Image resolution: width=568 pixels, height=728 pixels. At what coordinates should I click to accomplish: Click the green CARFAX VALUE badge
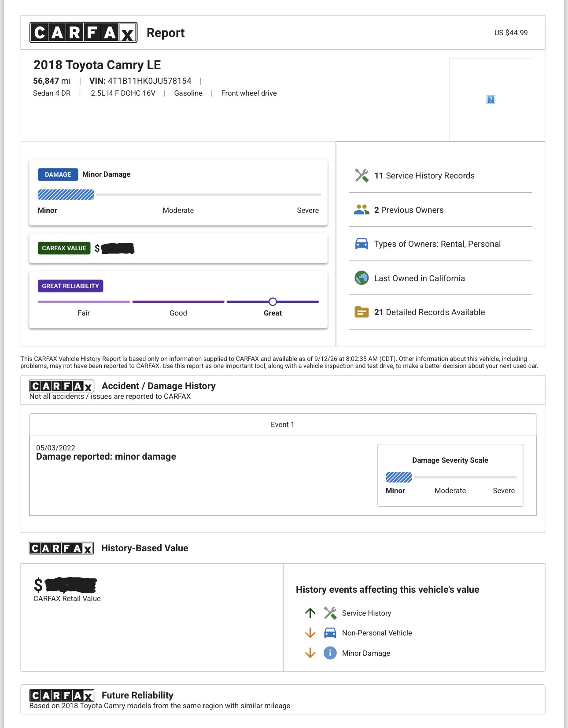(x=64, y=248)
